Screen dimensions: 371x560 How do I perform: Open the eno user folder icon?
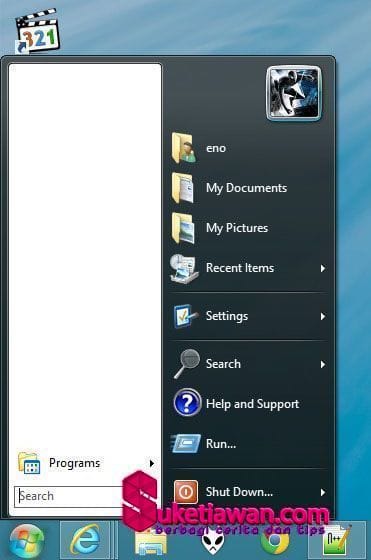pyautogui.click(x=184, y=148)
